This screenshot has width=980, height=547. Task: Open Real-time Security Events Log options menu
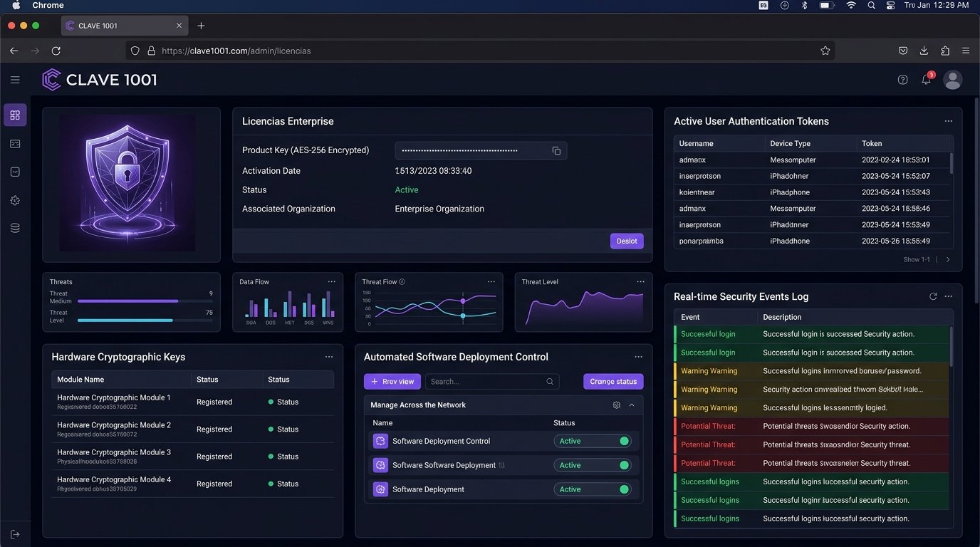948,296
